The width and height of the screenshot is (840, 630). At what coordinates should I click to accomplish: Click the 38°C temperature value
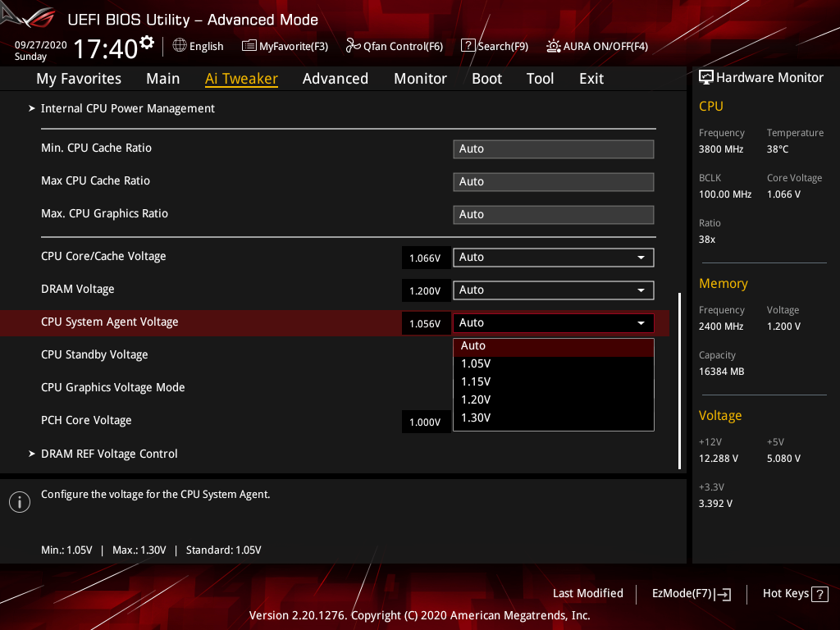coord(778,149)
